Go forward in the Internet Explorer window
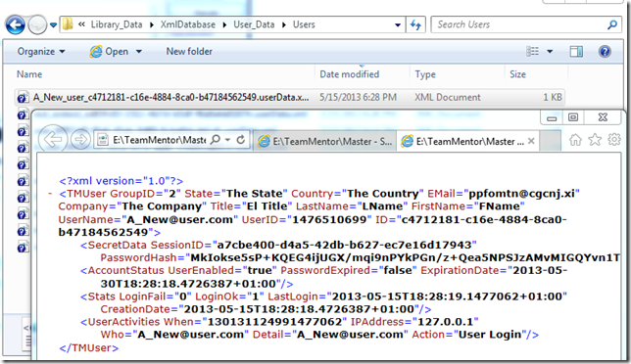 click(x=80, y=140)
